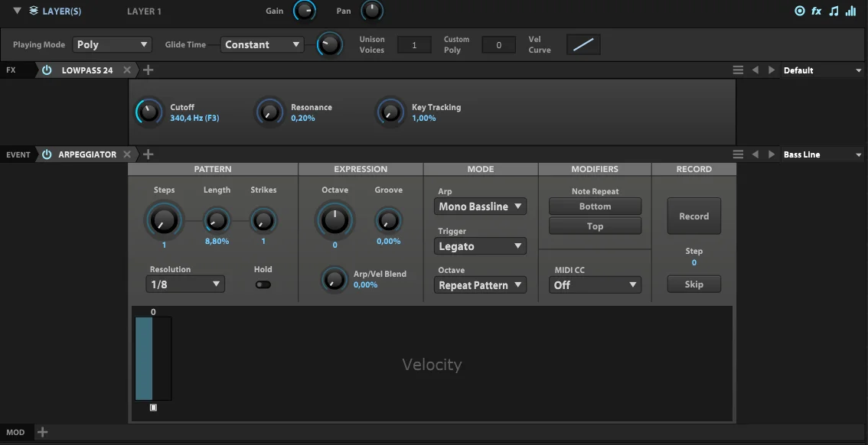
Task: Open the EVENT row hamburger menu
Action: (x=738, y=154)
